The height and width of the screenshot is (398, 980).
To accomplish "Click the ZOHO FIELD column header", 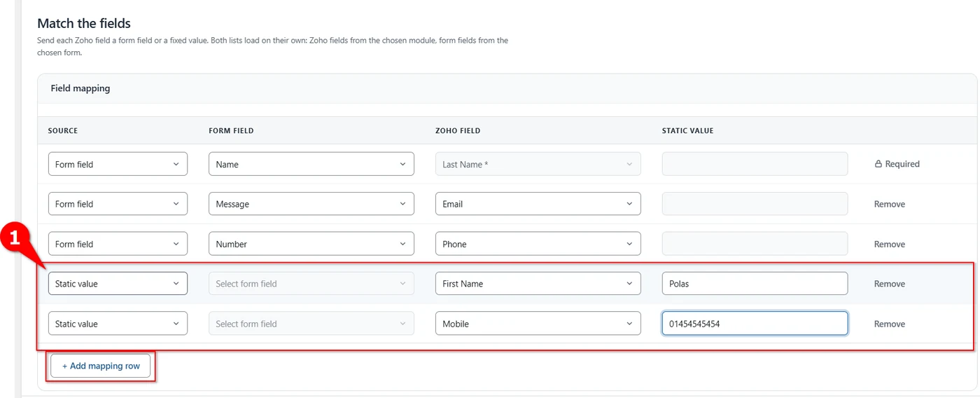I will tap(458, 131).
